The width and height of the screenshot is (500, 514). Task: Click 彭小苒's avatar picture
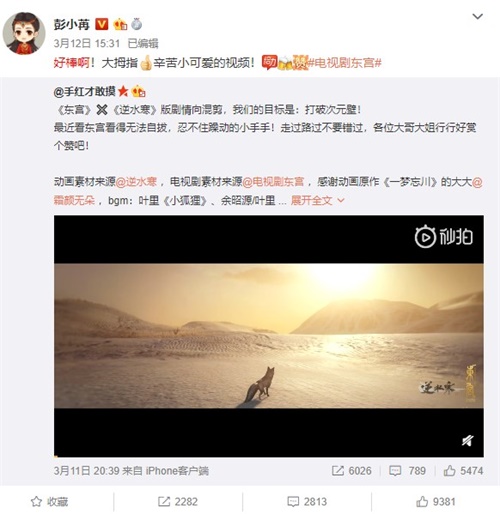coord(23,33)
